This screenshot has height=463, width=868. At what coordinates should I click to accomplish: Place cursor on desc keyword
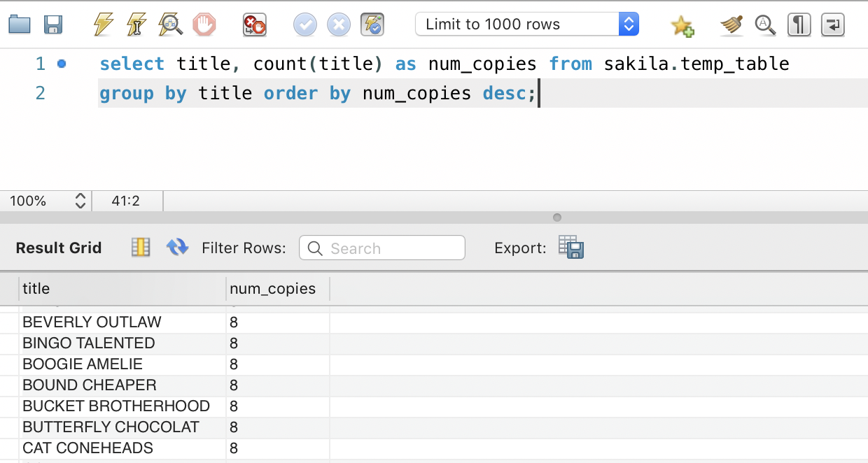505,93
